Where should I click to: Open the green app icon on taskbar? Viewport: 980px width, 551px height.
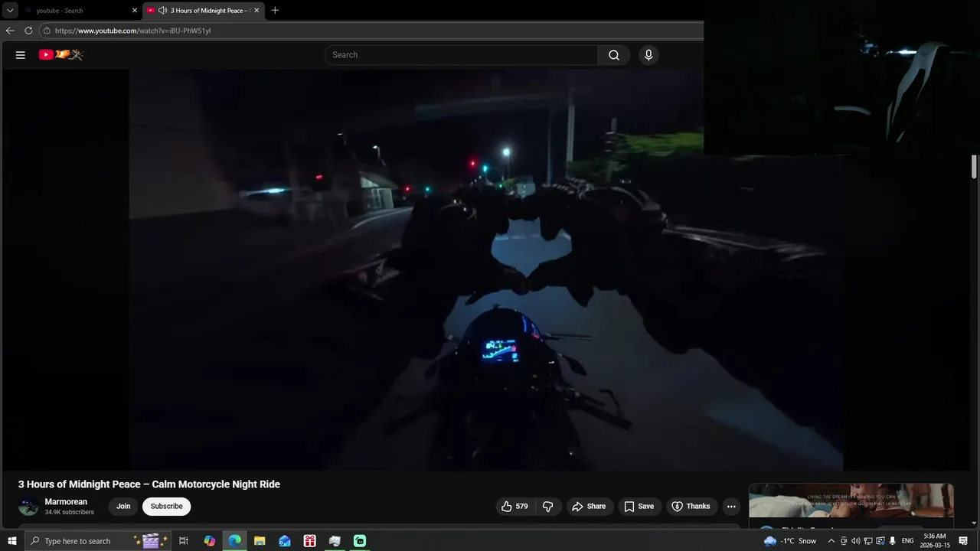point(360,541)
